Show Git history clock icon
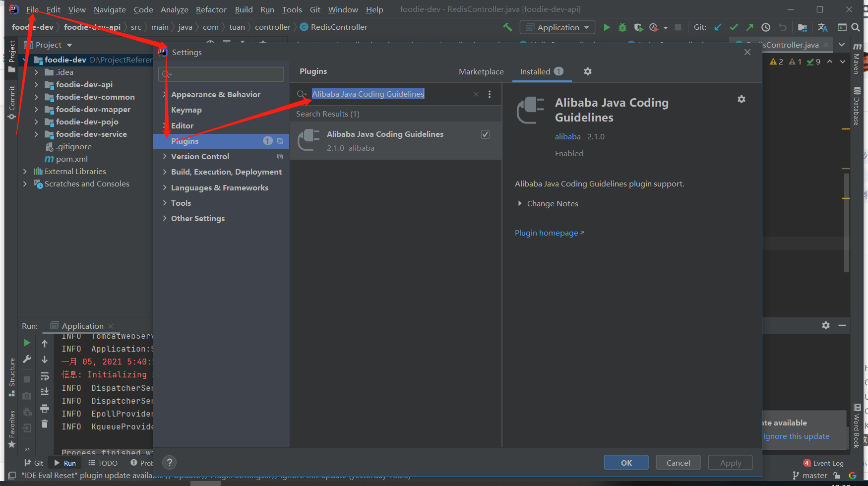The width and height of the screenshot is (868, 486). 766,27
